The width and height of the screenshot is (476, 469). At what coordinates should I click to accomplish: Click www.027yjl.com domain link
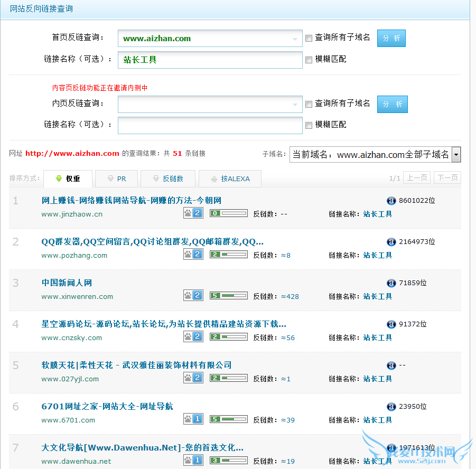click(70, 379)
